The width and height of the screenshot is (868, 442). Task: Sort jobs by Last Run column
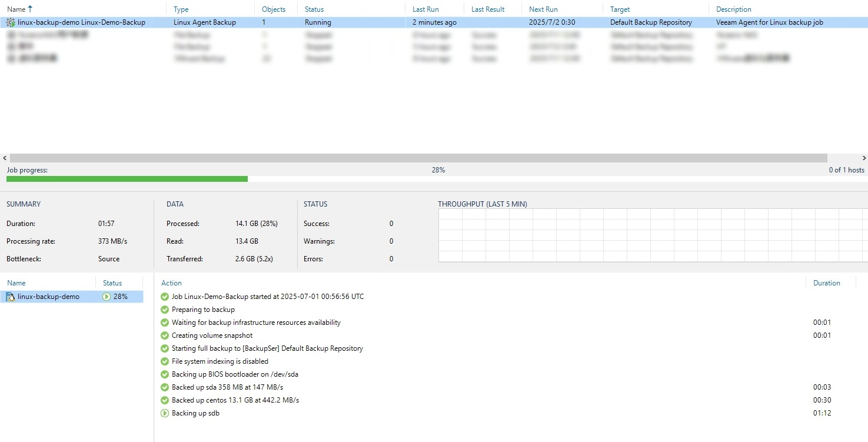pos(425,9)
